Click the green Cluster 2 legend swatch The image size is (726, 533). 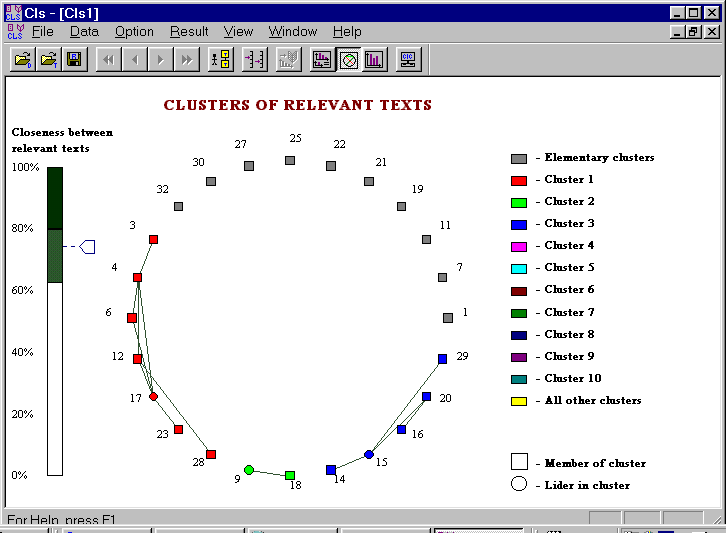coord(519,203)
